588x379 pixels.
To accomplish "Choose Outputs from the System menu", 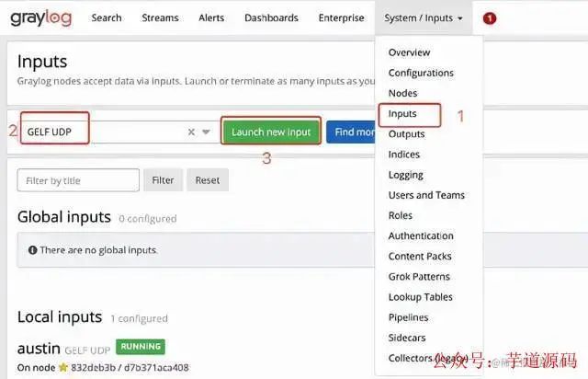I will (406, 134).
